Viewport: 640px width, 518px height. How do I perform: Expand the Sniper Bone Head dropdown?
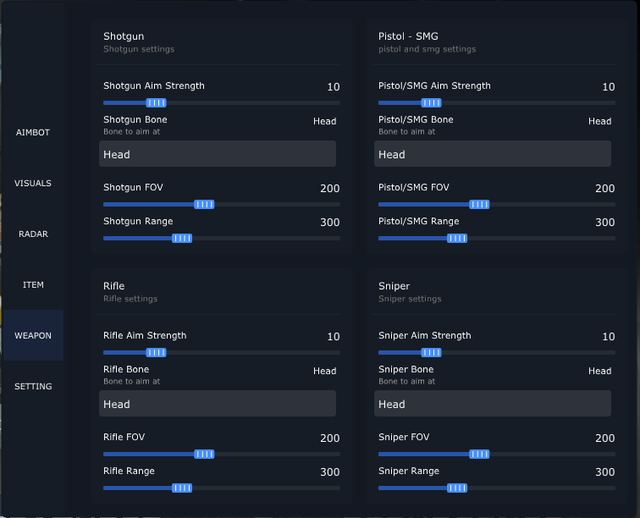[492, 404]
